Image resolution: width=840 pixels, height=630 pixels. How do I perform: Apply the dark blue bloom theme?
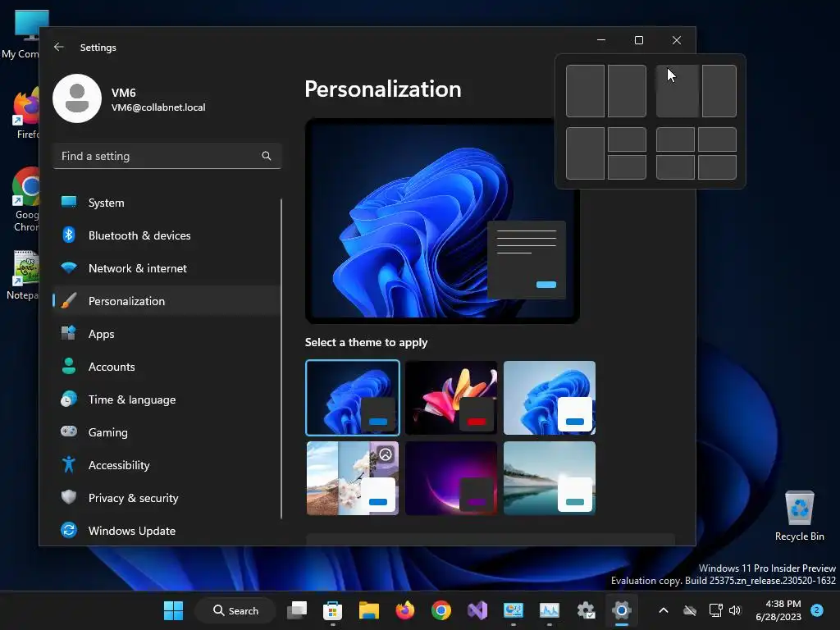click(x=353, y=398)
